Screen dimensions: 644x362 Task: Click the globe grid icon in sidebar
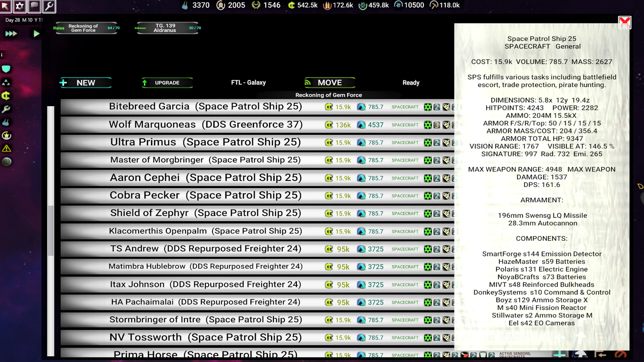(x=6, y=162)
